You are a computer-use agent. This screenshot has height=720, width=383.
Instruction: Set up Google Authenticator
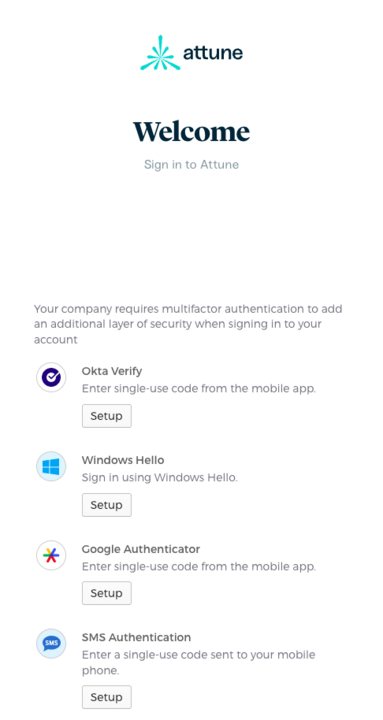click(x=107, y=593)
